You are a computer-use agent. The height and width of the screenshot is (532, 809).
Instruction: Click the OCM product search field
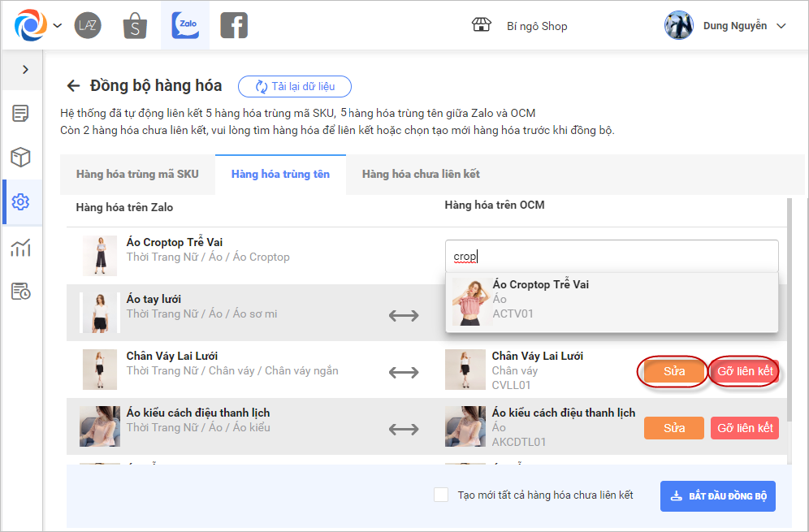(x=611, y=256)
